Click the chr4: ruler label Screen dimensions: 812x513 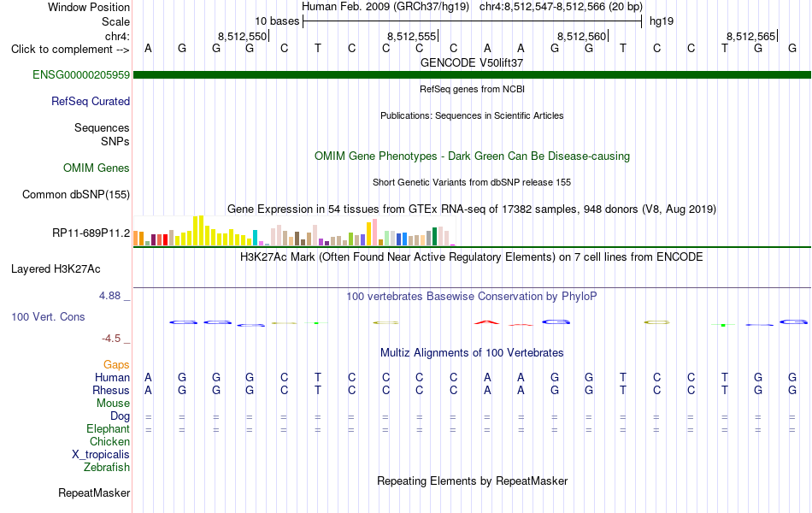point(117,36)
